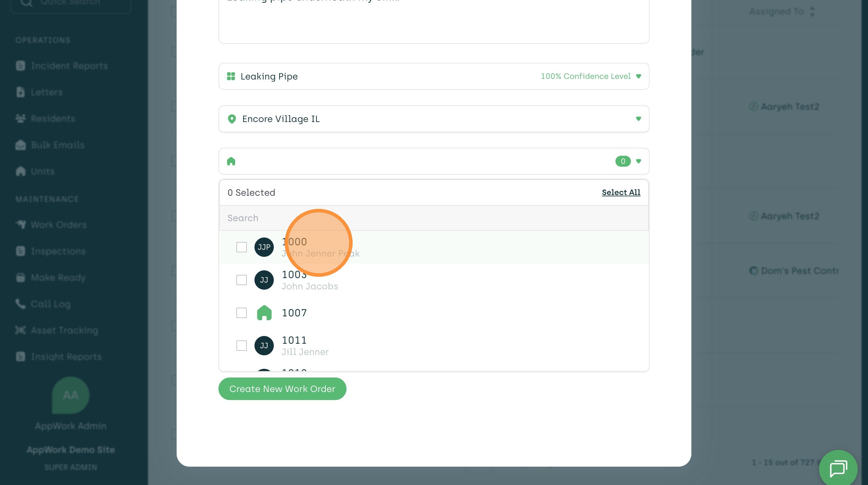This screenshot has width=868, height=485.
Task: Collapse the unit selector dropdown arrow
Action: (638, 161)
